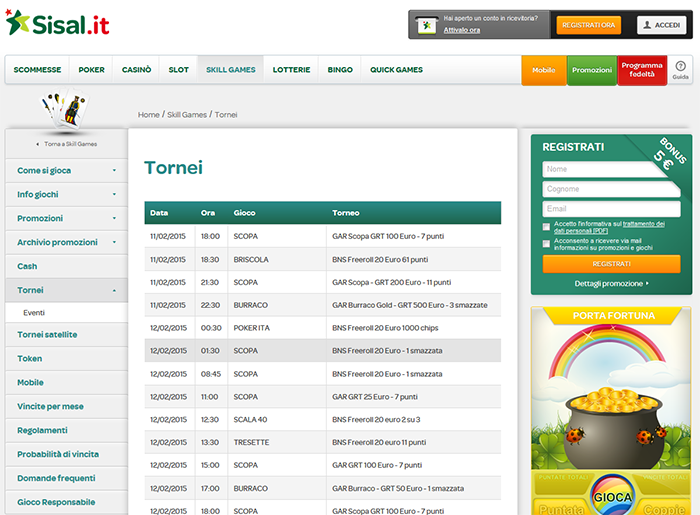Image resolution: width=700 pixels, height=515 pixels.
Task: Open Regolamenti in the sidebar
Action: (66, 431)
